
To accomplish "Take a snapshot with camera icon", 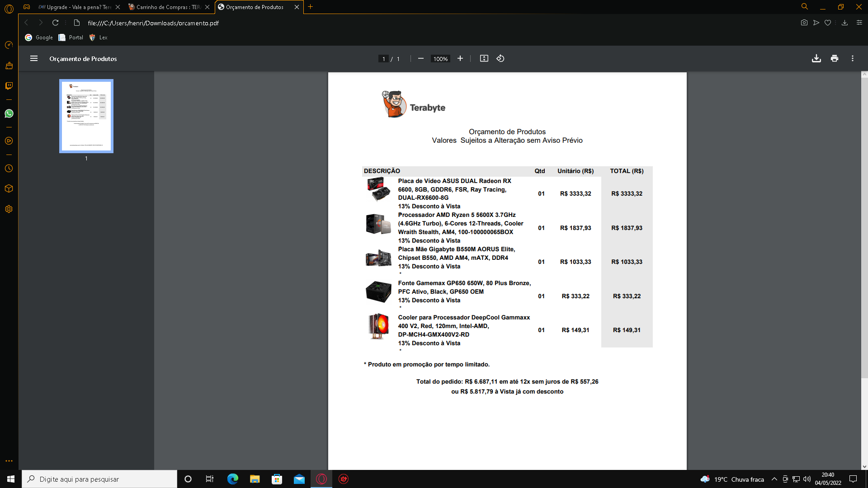I will click(x=804, y=23).
